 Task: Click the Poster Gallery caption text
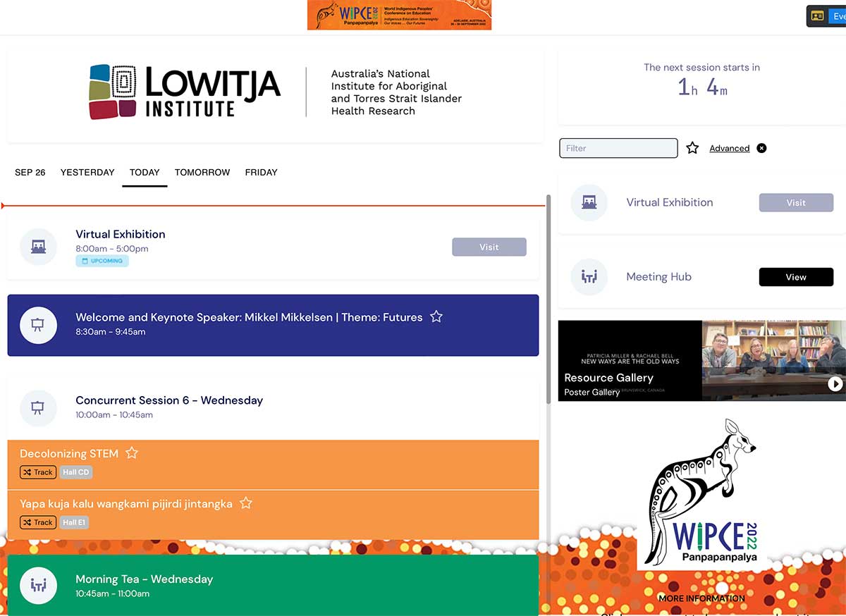tap(592, 393)
